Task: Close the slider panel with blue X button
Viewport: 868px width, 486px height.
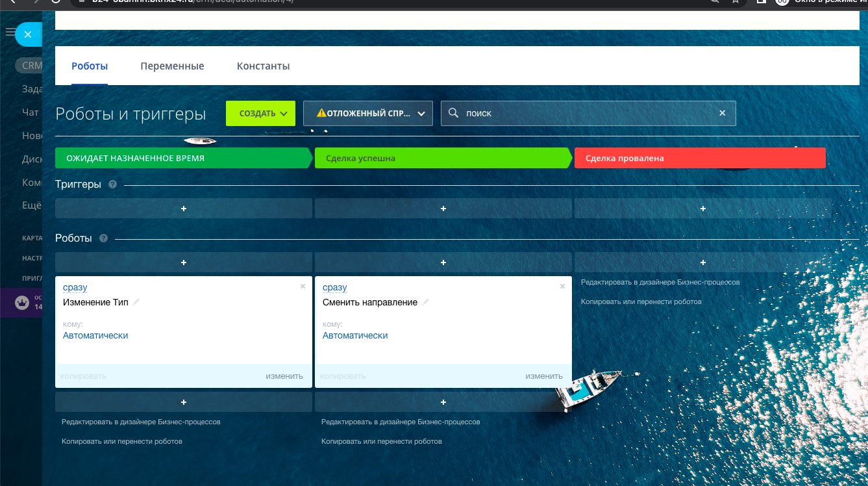Action: pos(27,34)
